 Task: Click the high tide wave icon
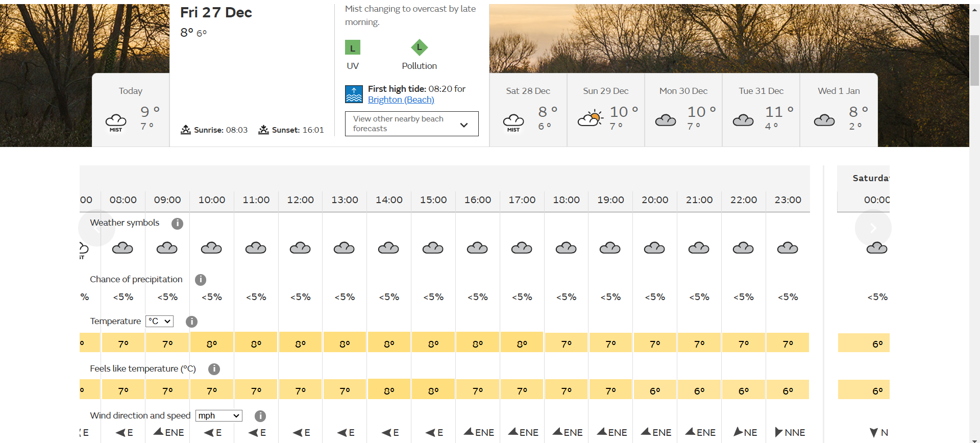354,94
